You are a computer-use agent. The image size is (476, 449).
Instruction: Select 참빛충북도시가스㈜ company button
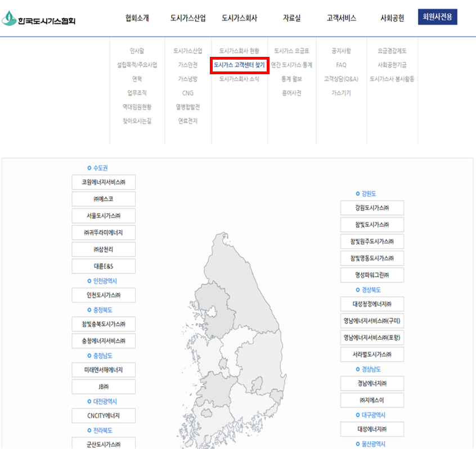point(104,324)
